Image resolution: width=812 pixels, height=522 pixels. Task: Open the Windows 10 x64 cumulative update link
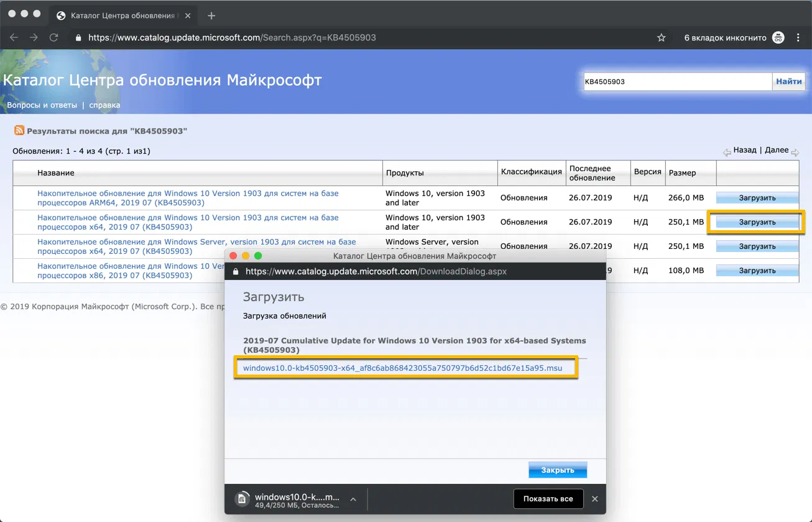point(188,222)
